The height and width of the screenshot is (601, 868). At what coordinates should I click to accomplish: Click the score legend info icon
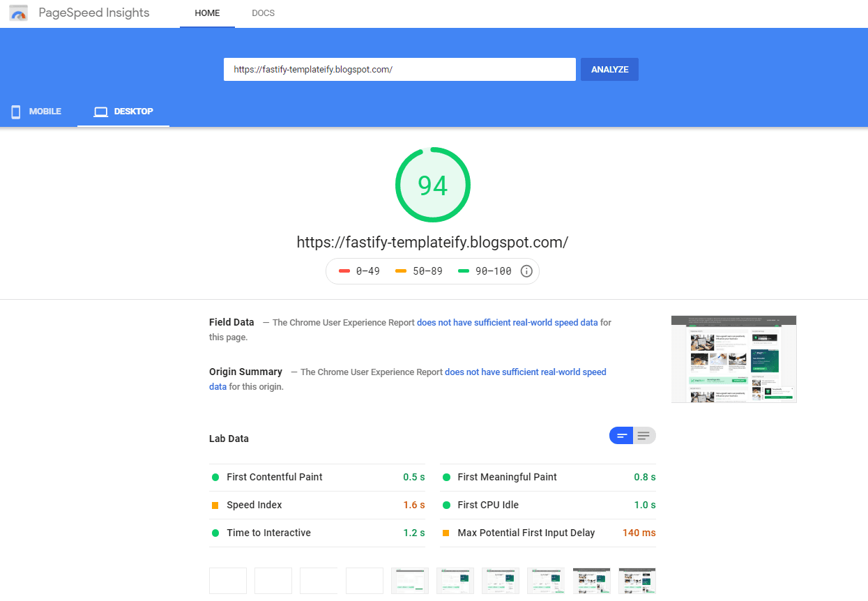526,271
